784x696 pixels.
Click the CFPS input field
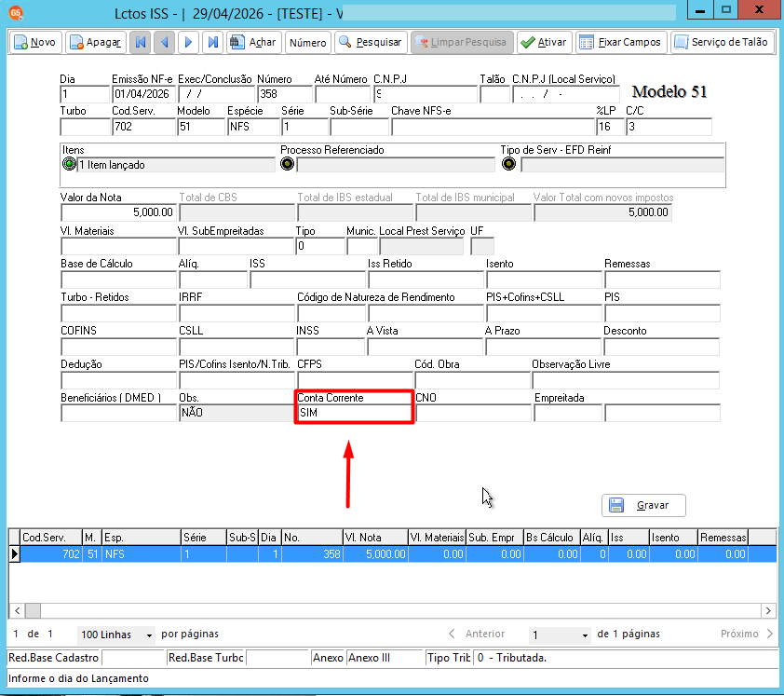click(355, 380)
